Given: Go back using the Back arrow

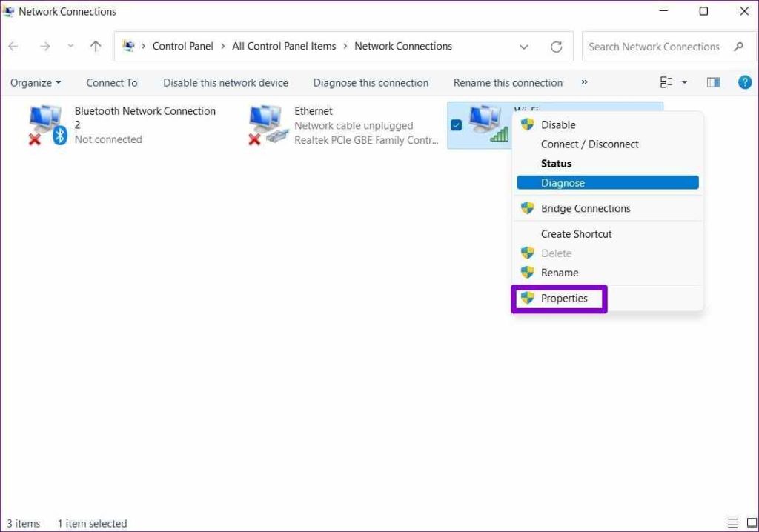Looking at the screenshot, I should click(x=13, y=47).
